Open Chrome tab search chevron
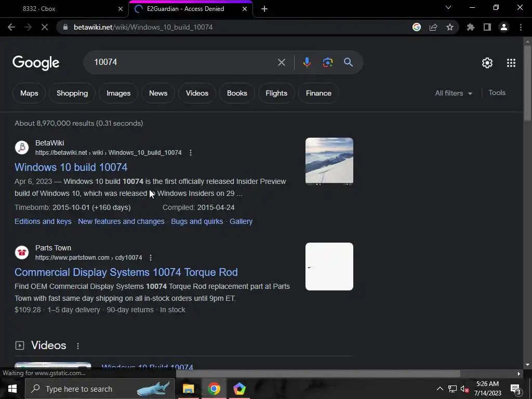This screenshot has width=532, height=399. 448,7
